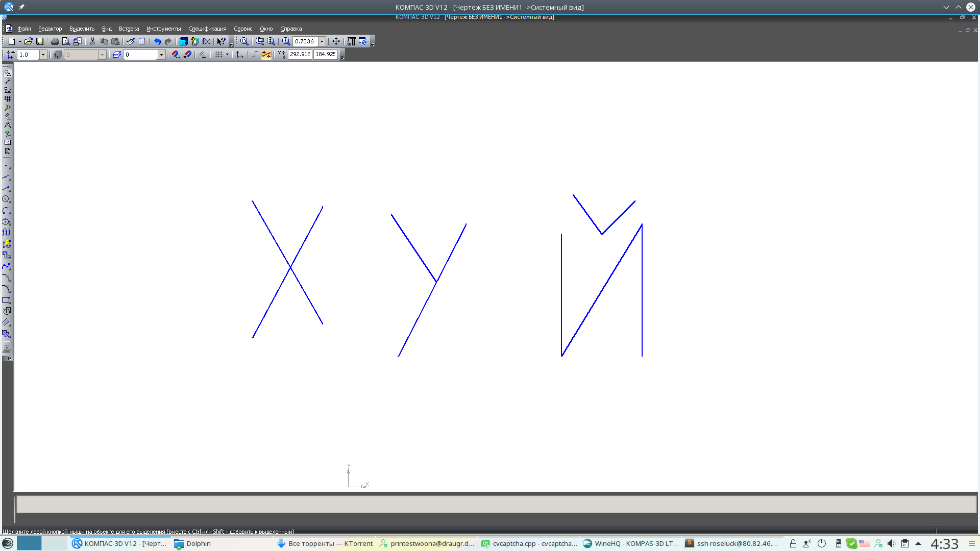Print the drawing with printer icon
980x551 pixels.
pyautogui.click(x=55, y=41)
